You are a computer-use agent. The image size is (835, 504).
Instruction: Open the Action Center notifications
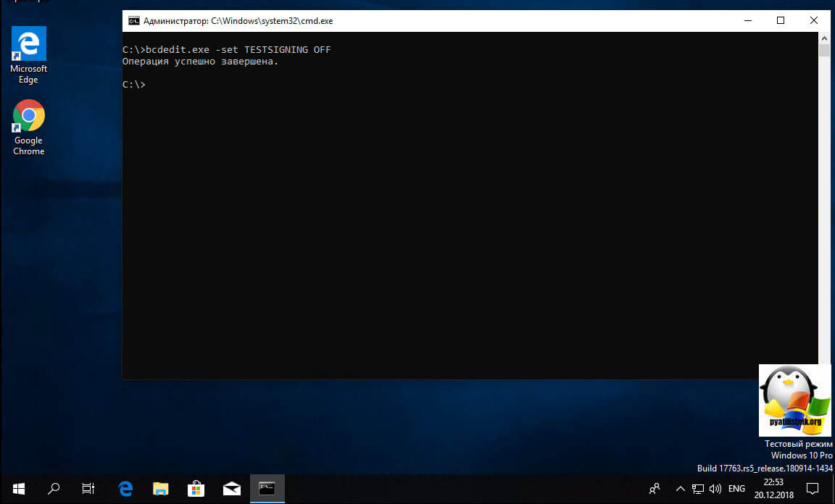coord(813,489)
